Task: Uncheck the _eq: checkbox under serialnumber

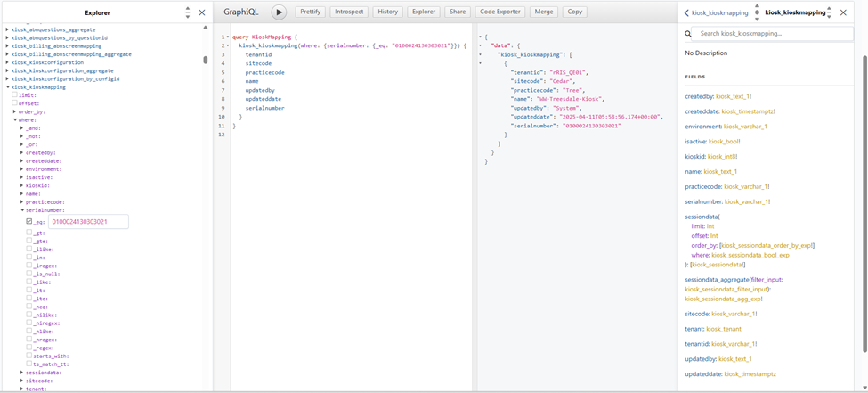Action: 29,222
